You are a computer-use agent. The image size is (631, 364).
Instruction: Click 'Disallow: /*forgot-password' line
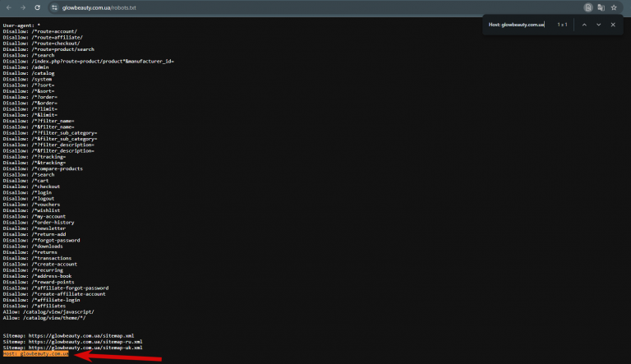tap(41, 241)
